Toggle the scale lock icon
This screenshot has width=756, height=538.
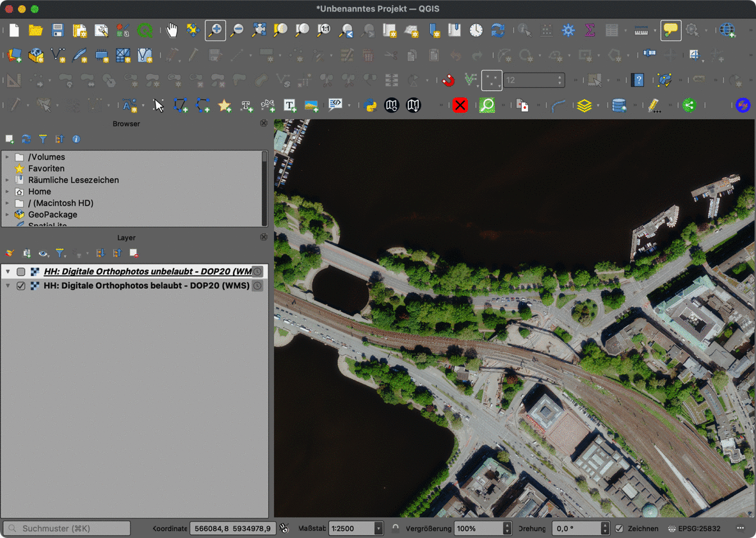point(396,528)
